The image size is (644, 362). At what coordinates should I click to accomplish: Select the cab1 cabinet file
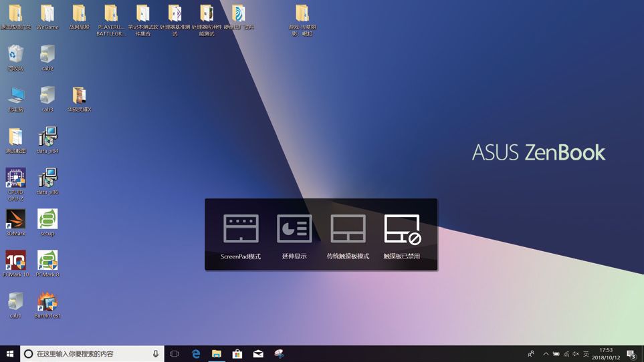[15, 305]
